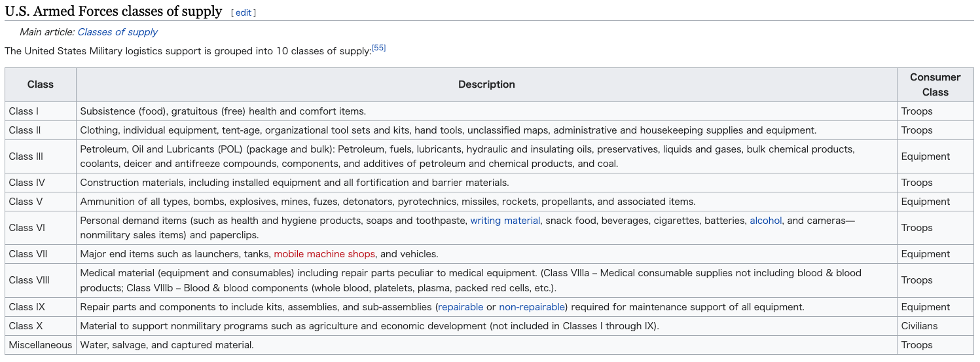The height and width of the screenshot is (362, 980).
Task: Open the Classes of supply main article
Action: (x=117, y=31)
